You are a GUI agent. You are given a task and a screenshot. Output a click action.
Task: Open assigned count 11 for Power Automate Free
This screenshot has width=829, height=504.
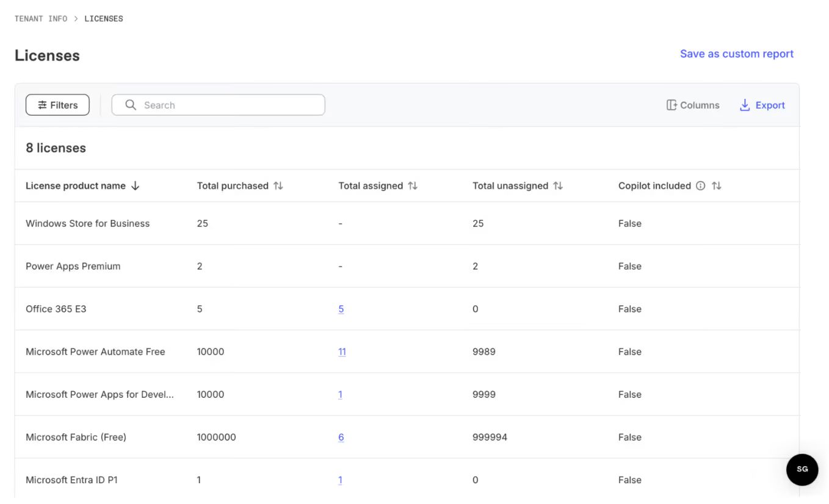pos(342,351)
